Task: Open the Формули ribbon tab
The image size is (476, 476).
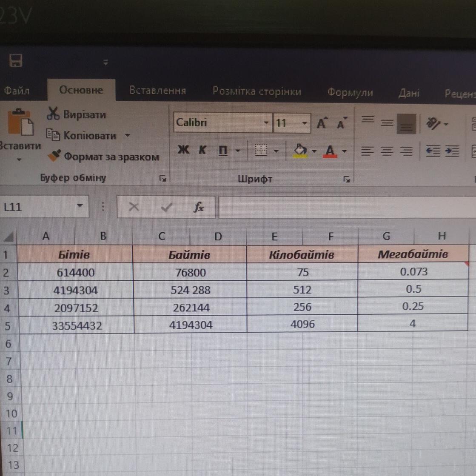Action: (350, 92)
